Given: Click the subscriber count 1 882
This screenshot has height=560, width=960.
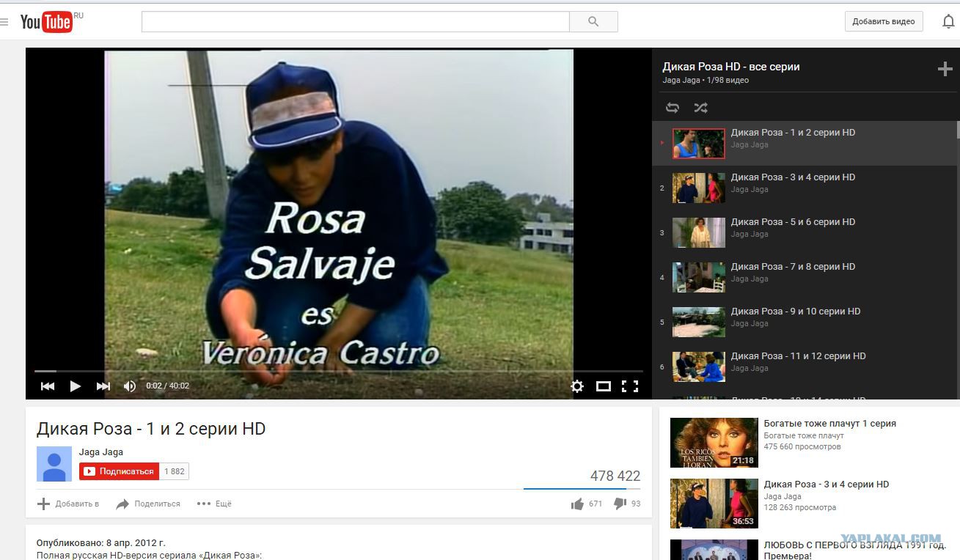Looking at the screenshot, I should pyautogui.click(x=175, y=471).
